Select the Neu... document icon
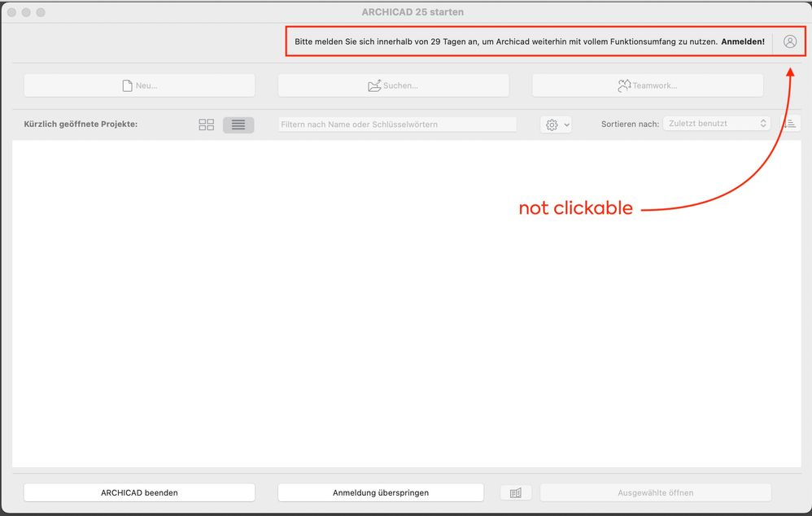The height and width of the screenshot is (516, 812). 128,85
